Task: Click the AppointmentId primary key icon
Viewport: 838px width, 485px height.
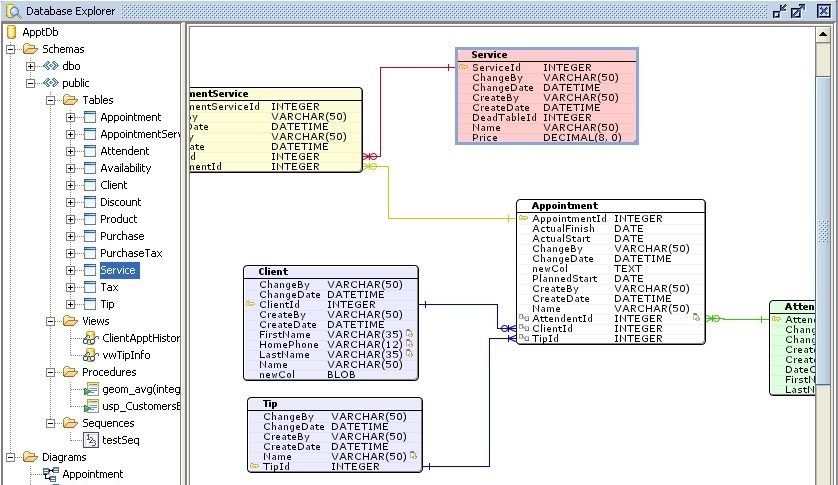Action: [x=524, y=218]
